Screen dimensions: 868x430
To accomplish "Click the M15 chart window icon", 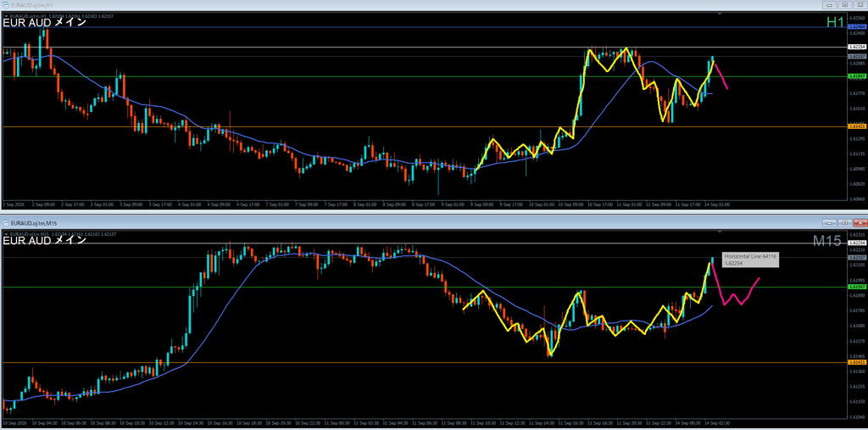I will pyautogui.click(x=6, y=223).
